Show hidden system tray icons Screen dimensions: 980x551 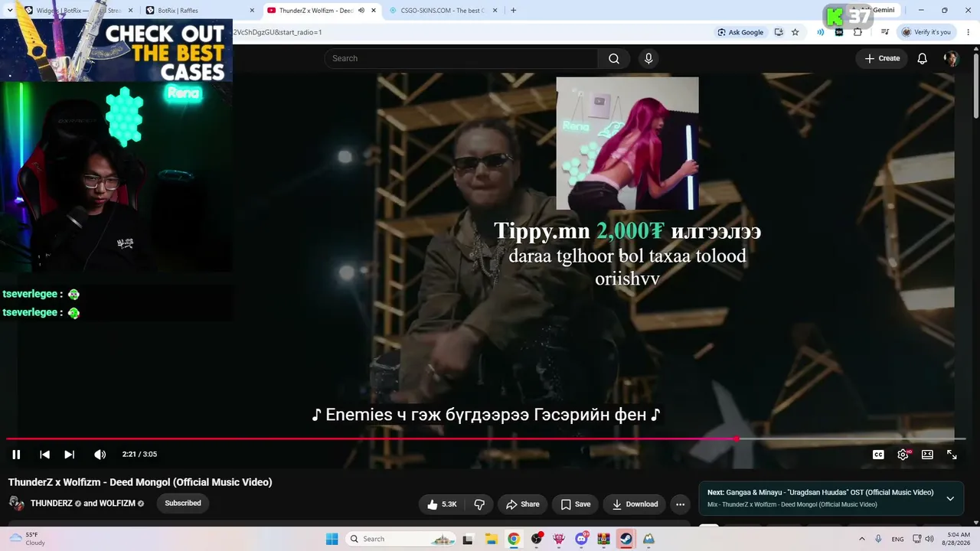point(862,539)
